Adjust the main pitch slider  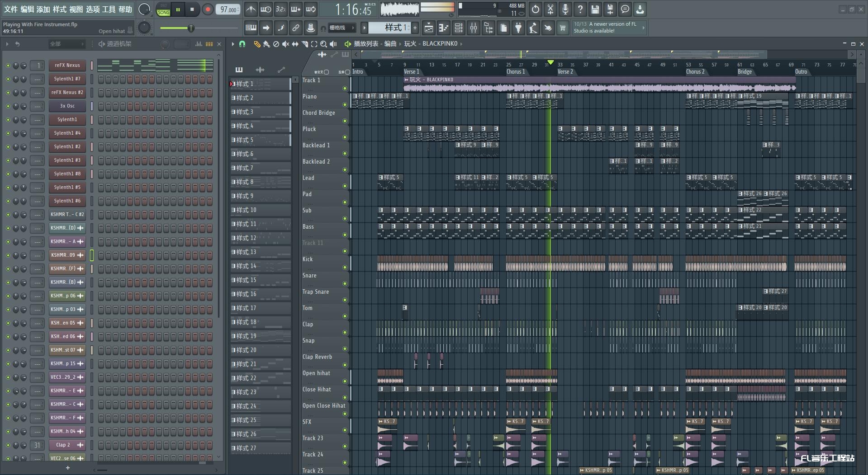199,28
